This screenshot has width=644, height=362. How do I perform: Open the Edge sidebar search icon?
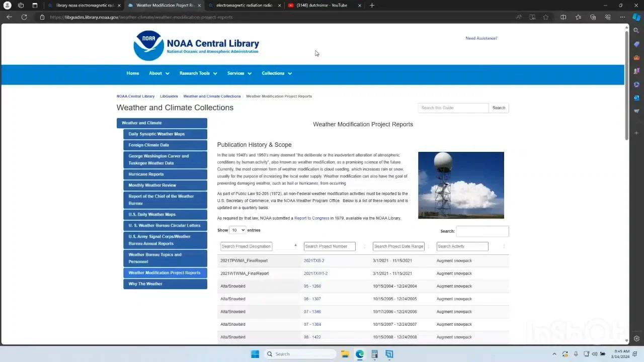pos(636,31)
